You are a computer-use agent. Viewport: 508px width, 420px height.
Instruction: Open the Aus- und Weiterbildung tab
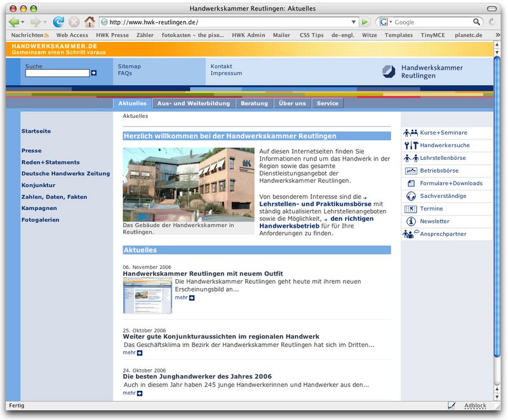coord(194,103)
